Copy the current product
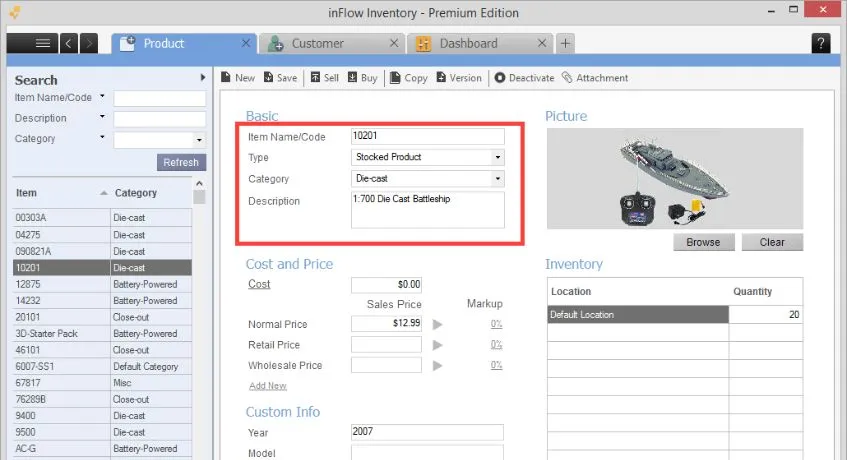Screen dimensions: 847x460 point(409,78)
